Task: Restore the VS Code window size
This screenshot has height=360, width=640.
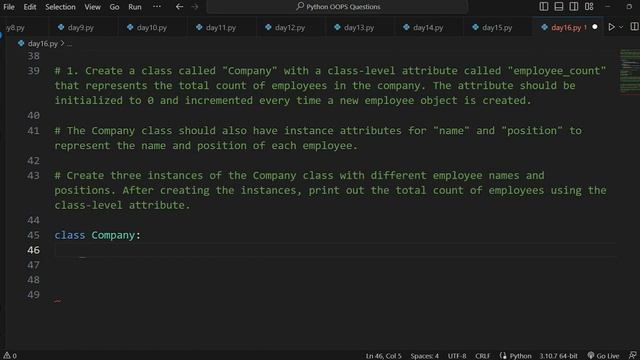Action: click(629, 7)
